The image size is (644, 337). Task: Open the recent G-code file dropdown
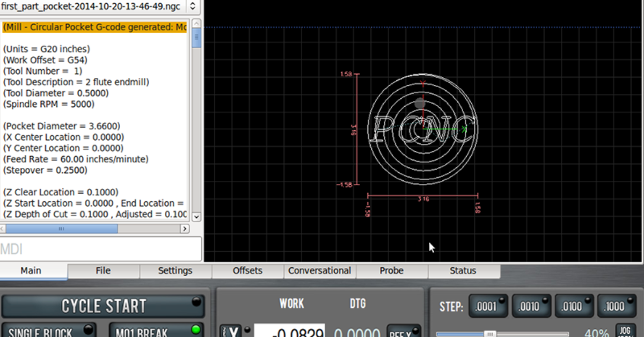coord(193,7)
